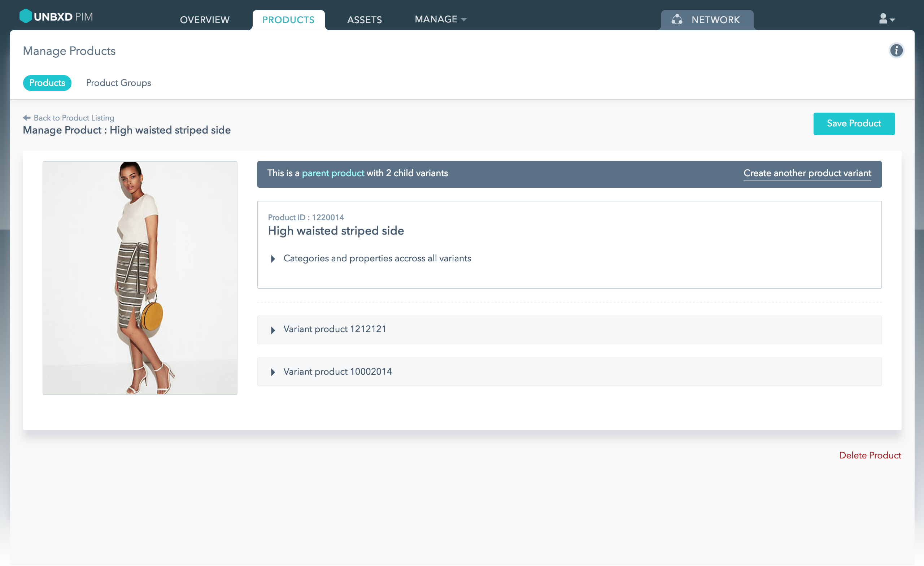This screenshot has width=924, height=566.
Task: Go to the Overview tab
Action: (205, 20)
